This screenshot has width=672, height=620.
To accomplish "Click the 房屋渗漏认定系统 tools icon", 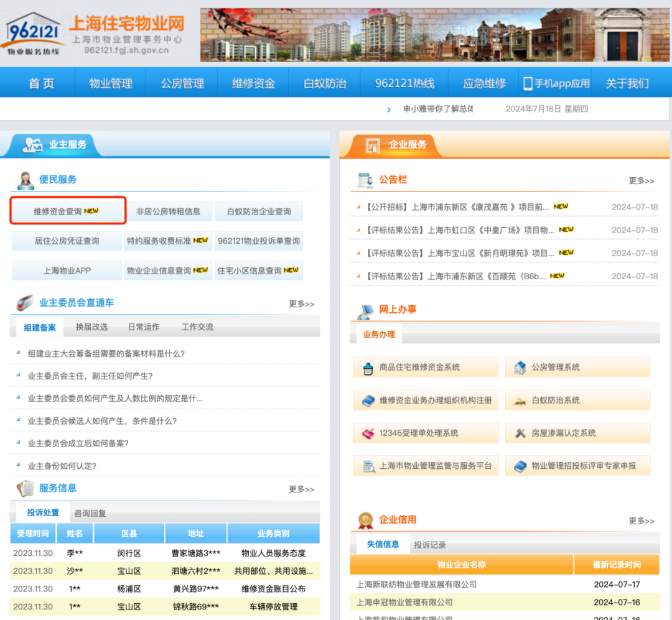I will (x=520, y=433).
